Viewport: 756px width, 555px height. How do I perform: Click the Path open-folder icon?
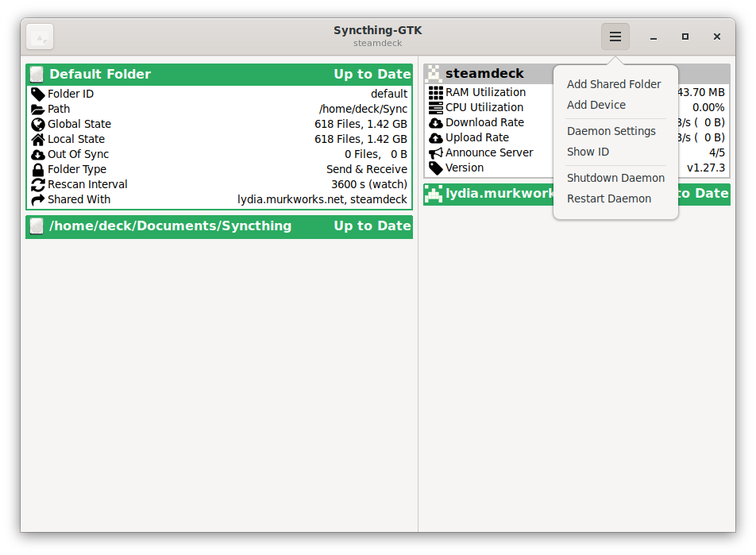click(37, 109)
